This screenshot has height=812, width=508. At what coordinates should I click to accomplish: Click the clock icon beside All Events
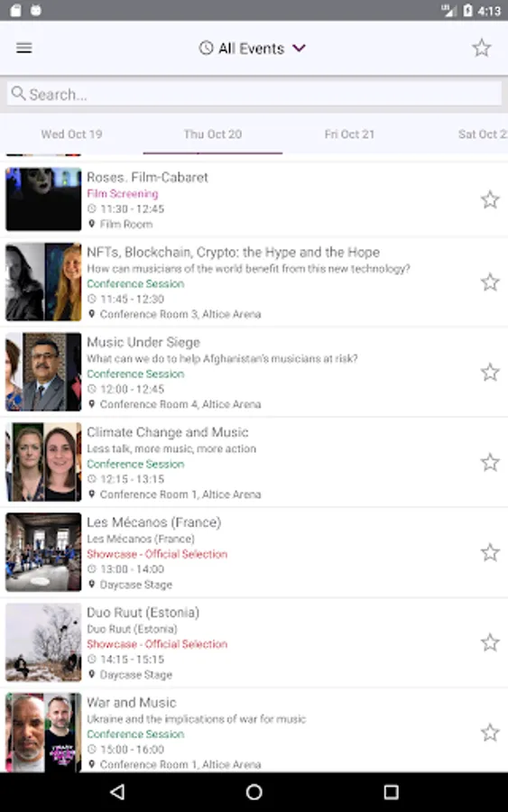206,48
